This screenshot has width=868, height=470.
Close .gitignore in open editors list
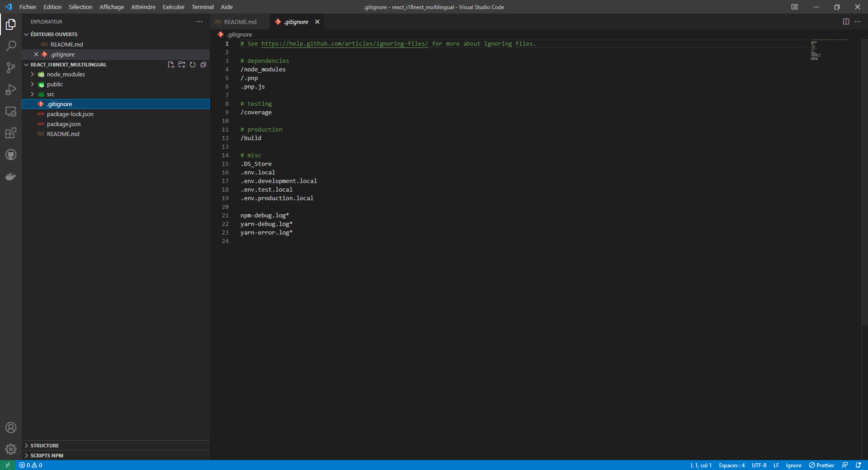[x=36, y=54]
